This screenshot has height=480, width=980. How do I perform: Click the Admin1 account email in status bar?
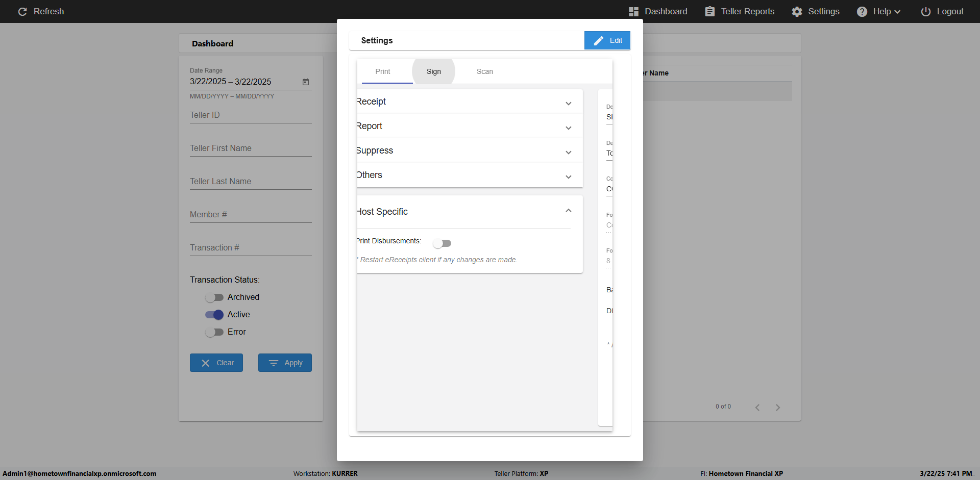[x=80, y=473]
